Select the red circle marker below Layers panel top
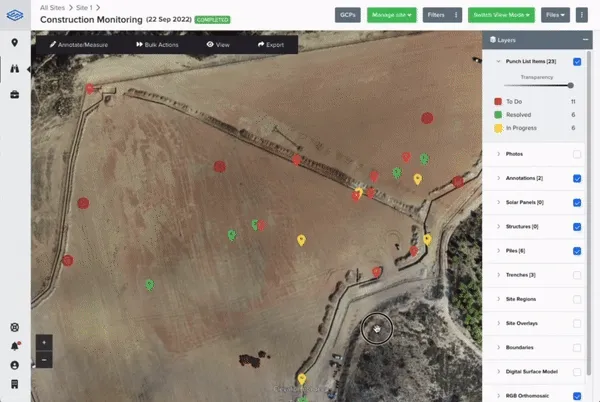Image resolution: width=600 pixels, height=402 pixels. [427, 118]
